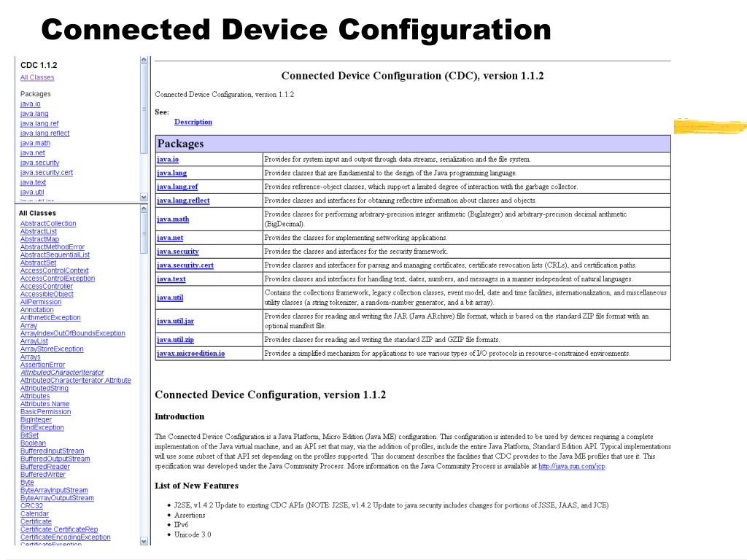Open the ArrayIndexOutOfBoundsException class link
Screen dimensions: 747x560
tap(73, 333)
